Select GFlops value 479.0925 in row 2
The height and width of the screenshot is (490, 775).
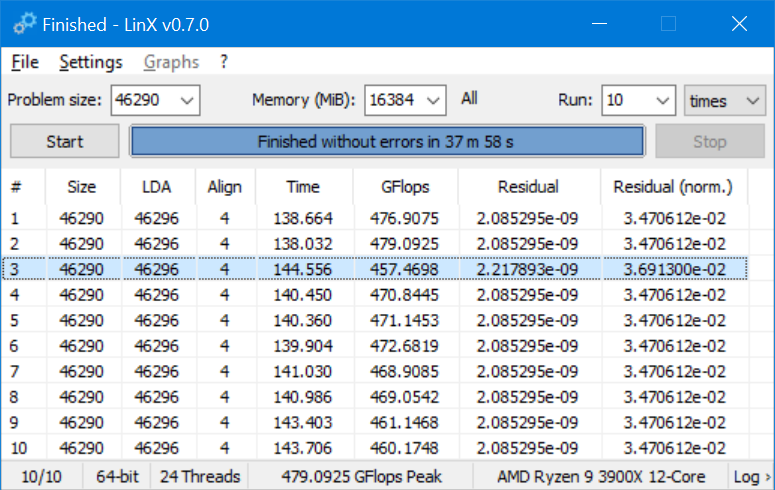[404, 244]
